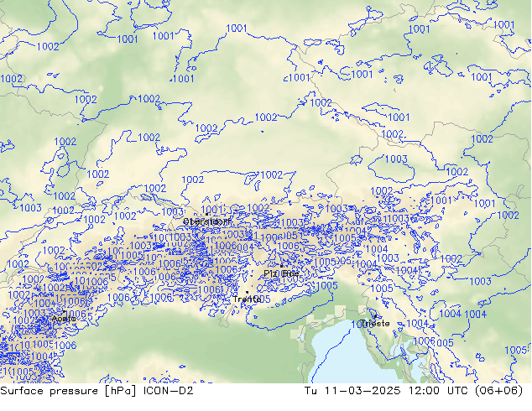Click the Trento city label
The image size is (532, 411).
pyautogui.click(x=247, y=299)
